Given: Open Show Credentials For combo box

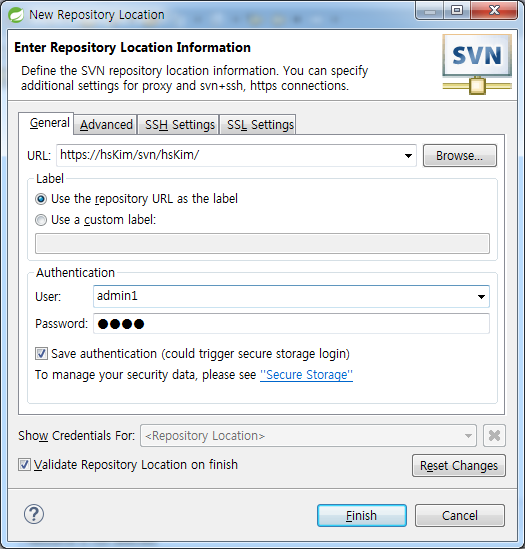Looking at the screenshot, I should 308,436.
